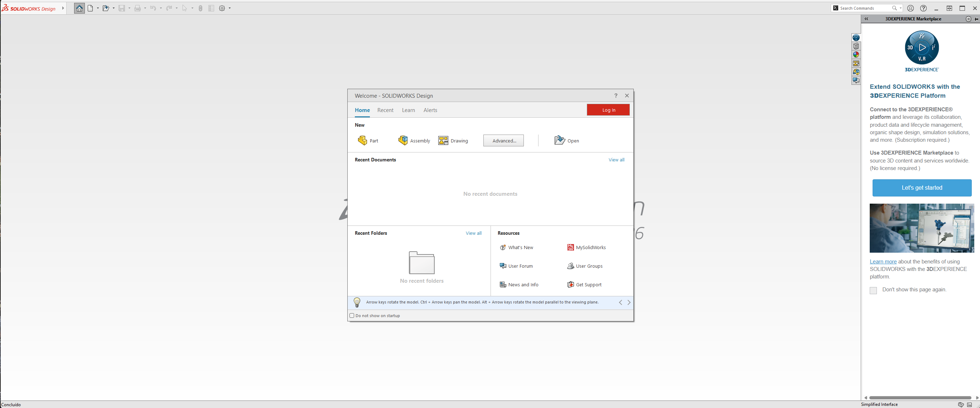
Task: Click the Print toolbar icon
Action: pyautogui.click(x=137, y=8)
